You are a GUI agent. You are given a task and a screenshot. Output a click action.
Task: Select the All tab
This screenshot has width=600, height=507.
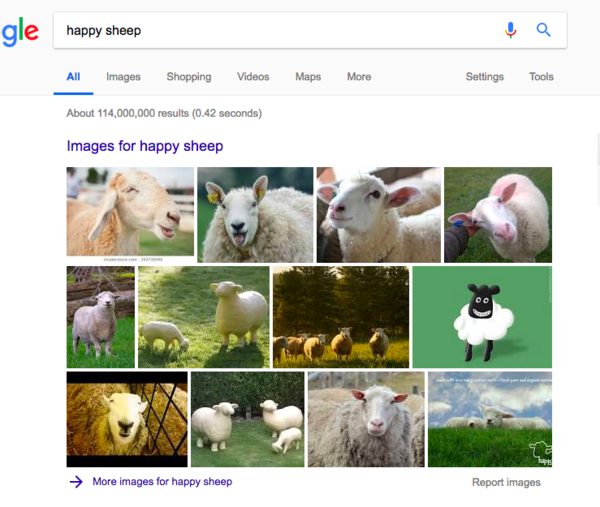pos(73,77)
